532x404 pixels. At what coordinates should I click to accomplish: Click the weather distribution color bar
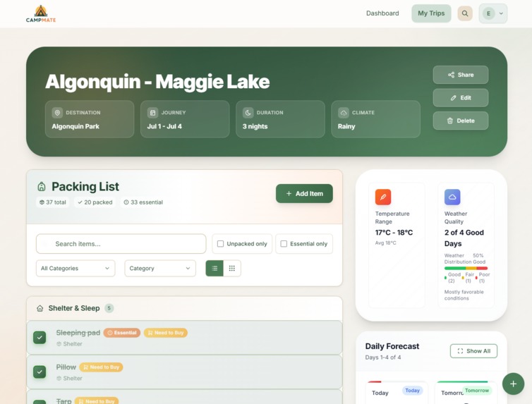466,268
